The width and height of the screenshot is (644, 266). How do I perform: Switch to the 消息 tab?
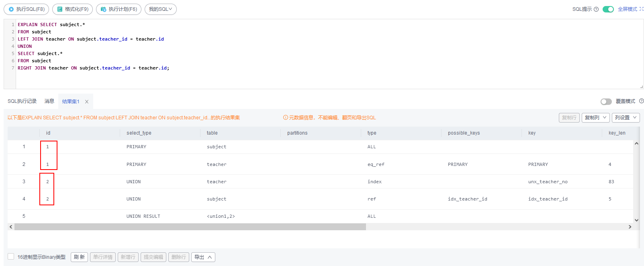[49, 101]
